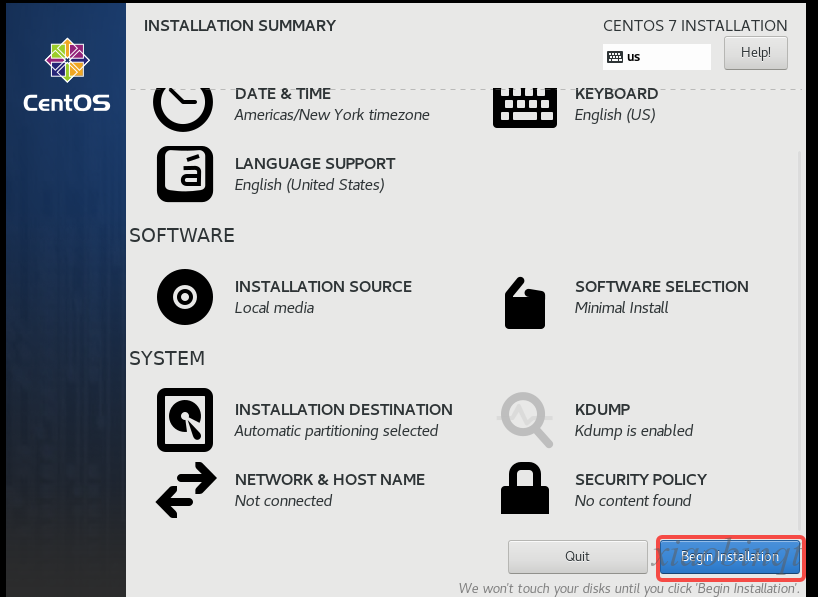Viewport: 818px width, 597px height.
Task: Click Software Selection package icon
Action: [x=525, y=303]
